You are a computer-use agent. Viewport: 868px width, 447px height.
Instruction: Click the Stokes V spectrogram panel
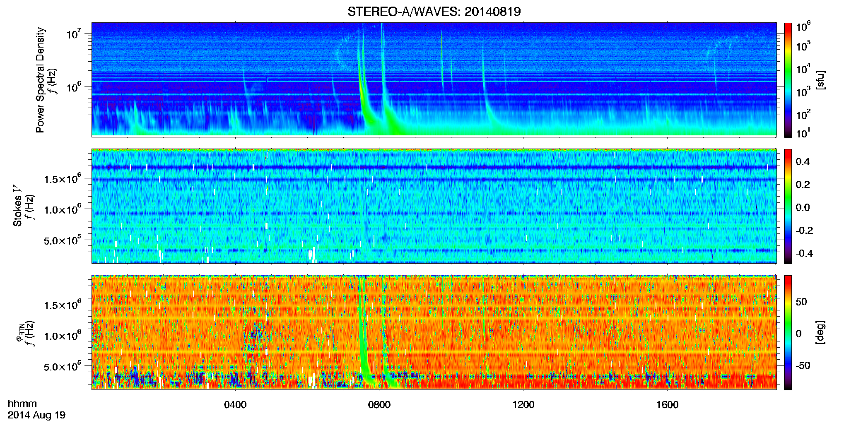click(x=434, y=206)
